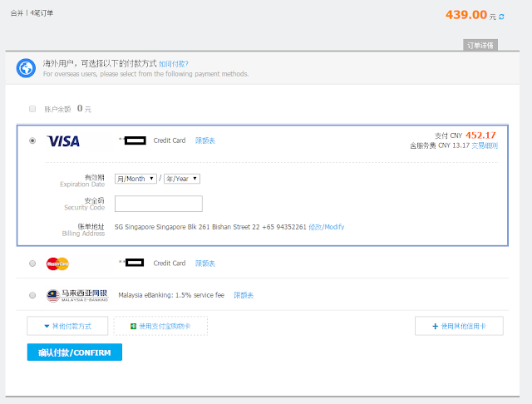Screen dimensions: 532x404
Task: Click the plus icon for another credit card
Action: click(436, 327)
